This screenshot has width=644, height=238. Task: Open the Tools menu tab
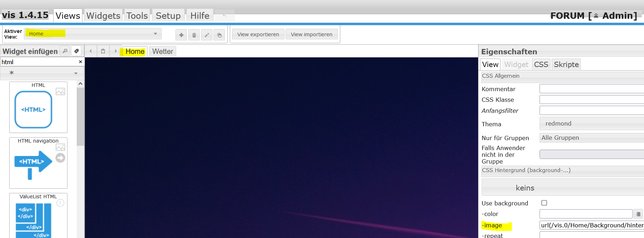point(137,16)
